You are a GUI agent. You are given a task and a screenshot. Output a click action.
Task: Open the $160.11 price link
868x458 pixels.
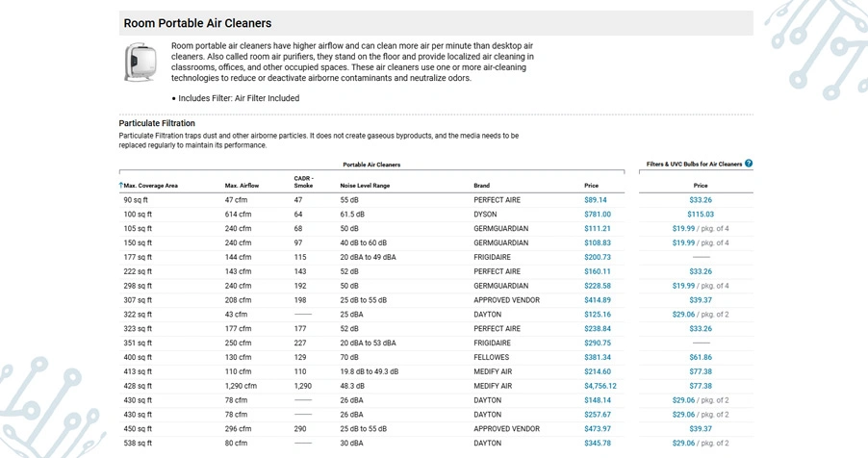[x=598, y=272]
